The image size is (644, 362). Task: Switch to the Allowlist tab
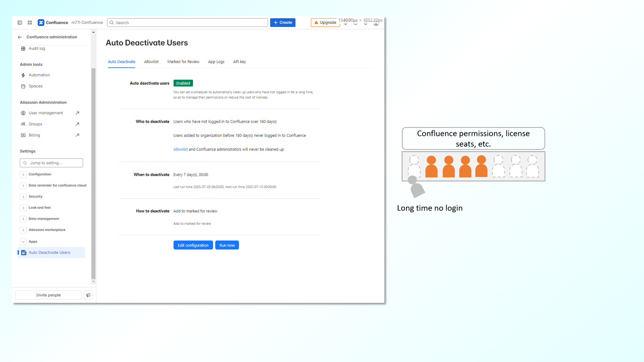[151, 62]
